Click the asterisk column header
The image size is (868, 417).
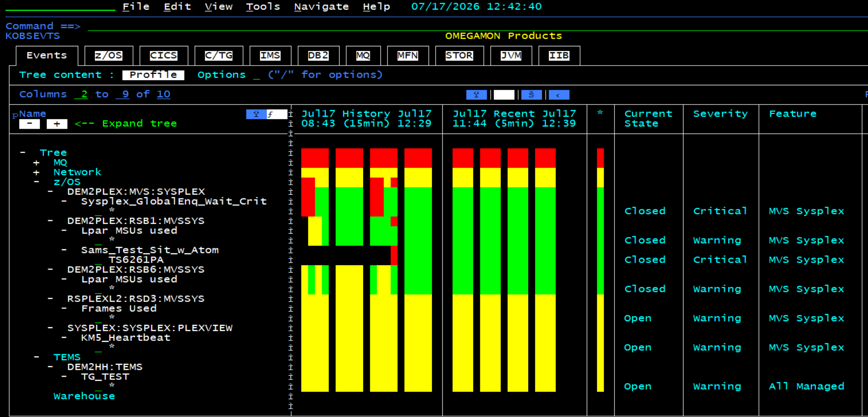[x=600, y=113]
